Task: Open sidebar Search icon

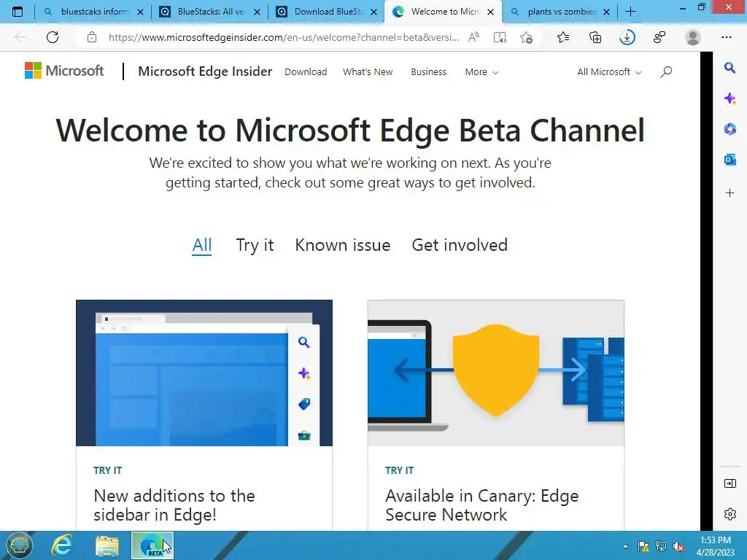Action: (x=729, y=68)
